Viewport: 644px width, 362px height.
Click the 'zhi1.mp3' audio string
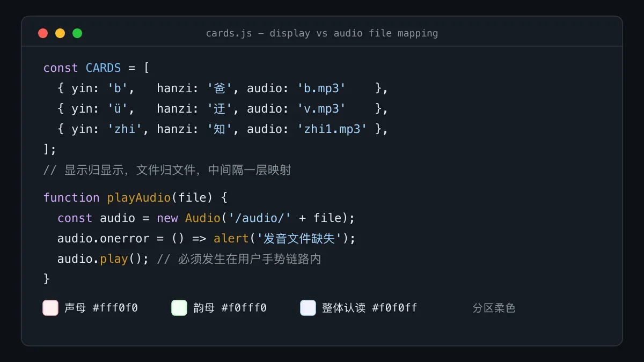point(332,129)
